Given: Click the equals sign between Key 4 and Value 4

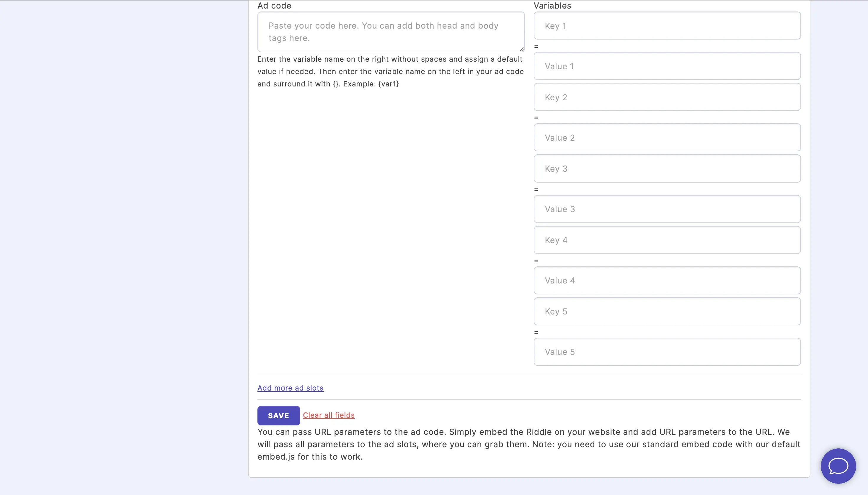Looking at the screenshot, I should pyautogui.click(x=536, y=260).
